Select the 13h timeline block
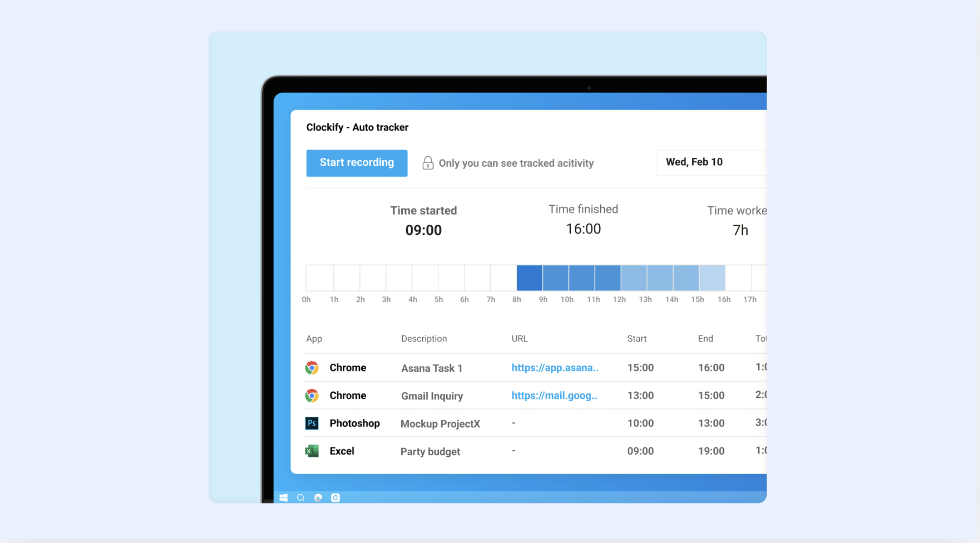The image size is (980, 543). 660,278
